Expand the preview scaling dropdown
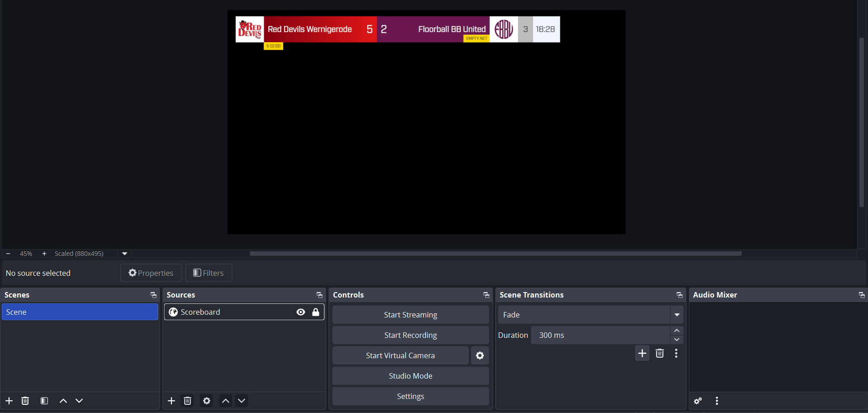Image resolution: width=868 pixels, height=413 pixels. [x=125, y=254]
